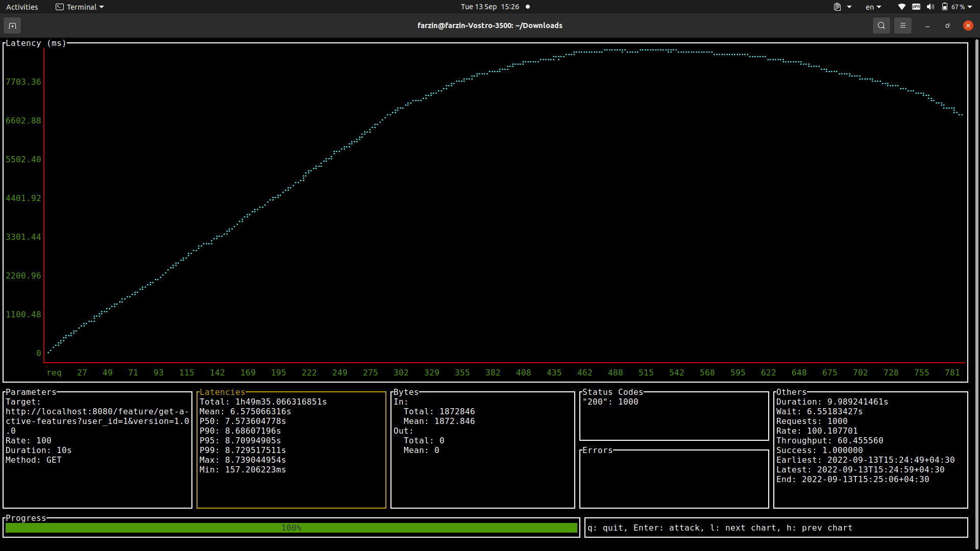Expand the system menu arrow at top right
This screenshot has width=980, height=551.
[x=970, y=7]
